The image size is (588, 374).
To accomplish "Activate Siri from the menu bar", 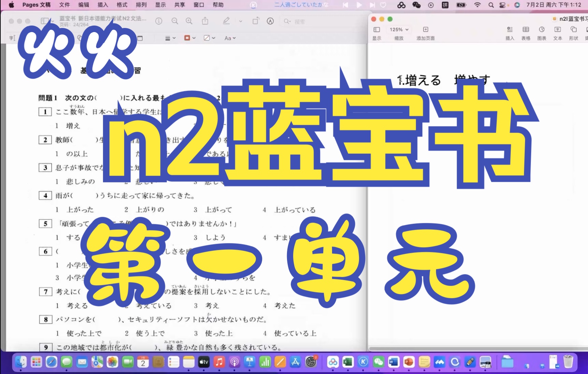I will point(517,5).
